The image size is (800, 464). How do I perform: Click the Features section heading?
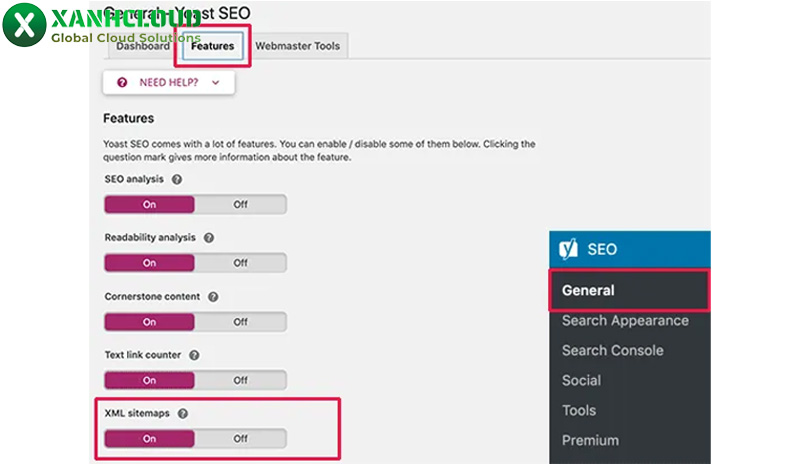pyautogui.click(x=129, y=118)
